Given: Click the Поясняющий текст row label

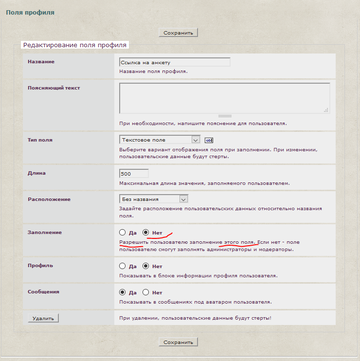Looking at the screenshot, I should (54, 88).
